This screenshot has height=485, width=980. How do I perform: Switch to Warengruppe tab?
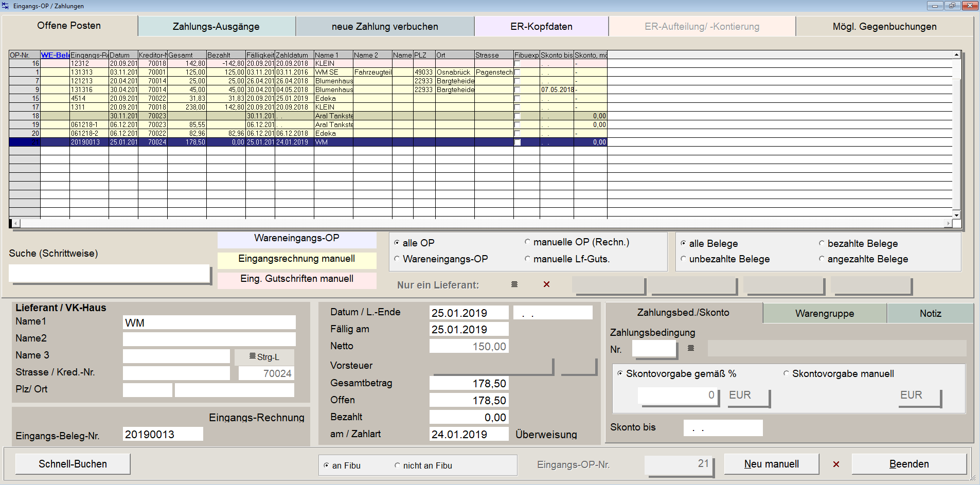825,313
